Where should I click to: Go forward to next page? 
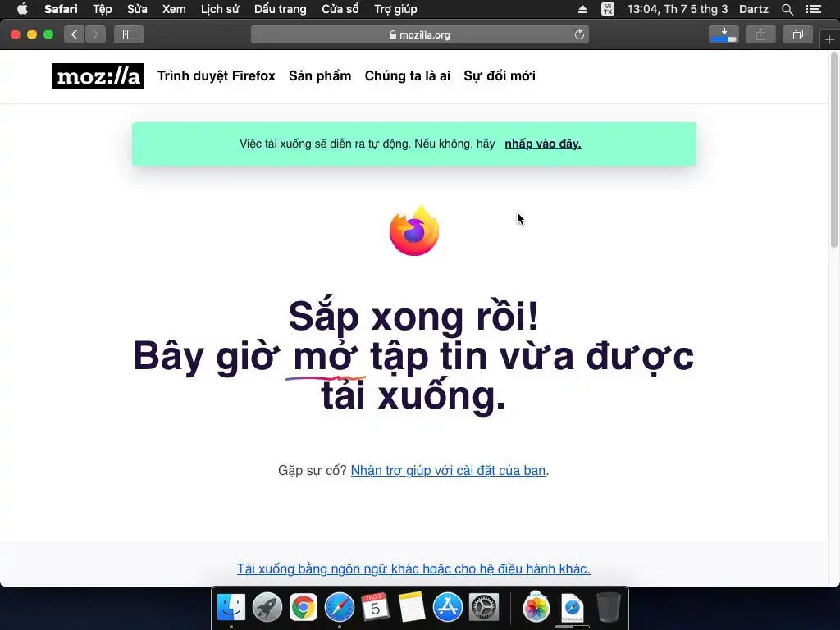[95, 34]
